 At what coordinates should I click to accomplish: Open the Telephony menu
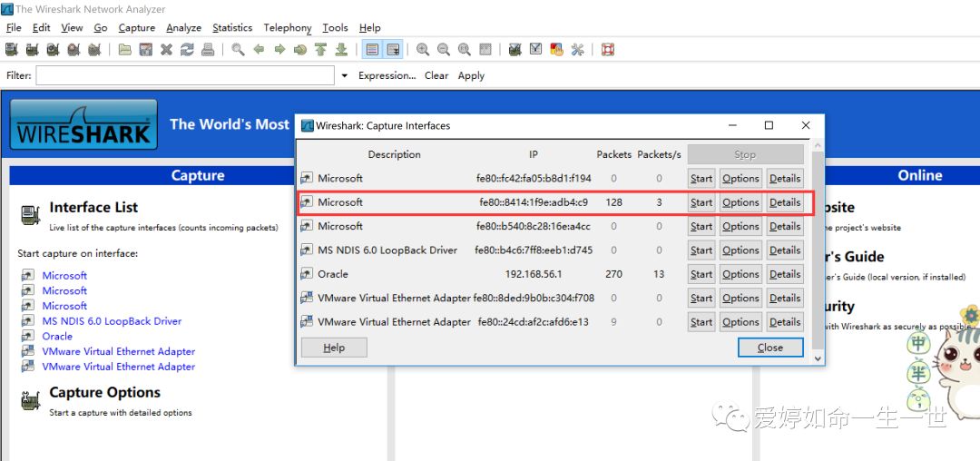[x=288, y=27]
